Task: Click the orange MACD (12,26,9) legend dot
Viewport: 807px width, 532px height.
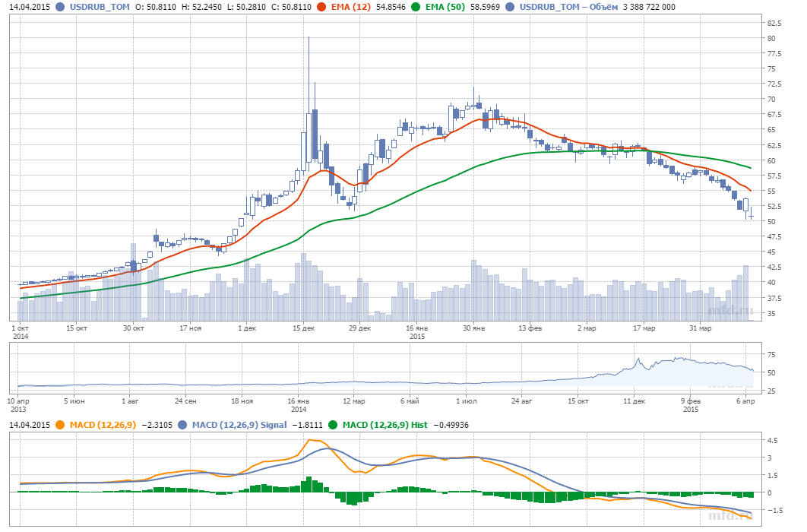Action: click(x=61, y=425)
